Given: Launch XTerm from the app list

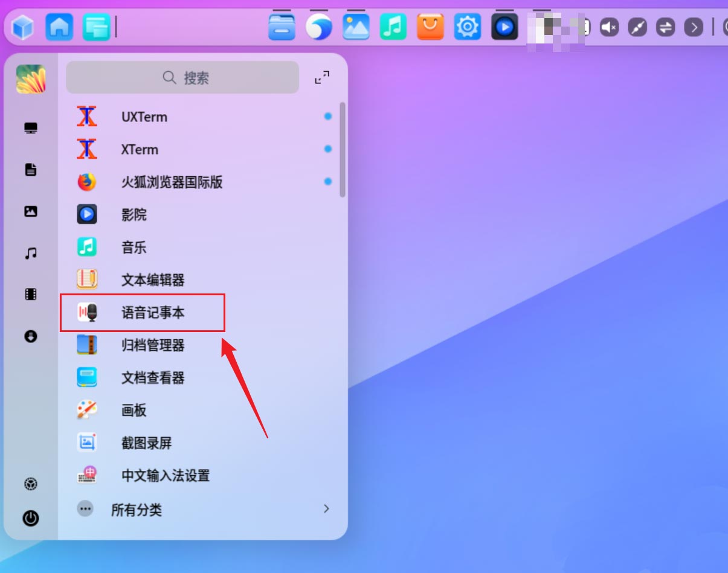Looking at the screenshot, I should (x=203, y=149).
